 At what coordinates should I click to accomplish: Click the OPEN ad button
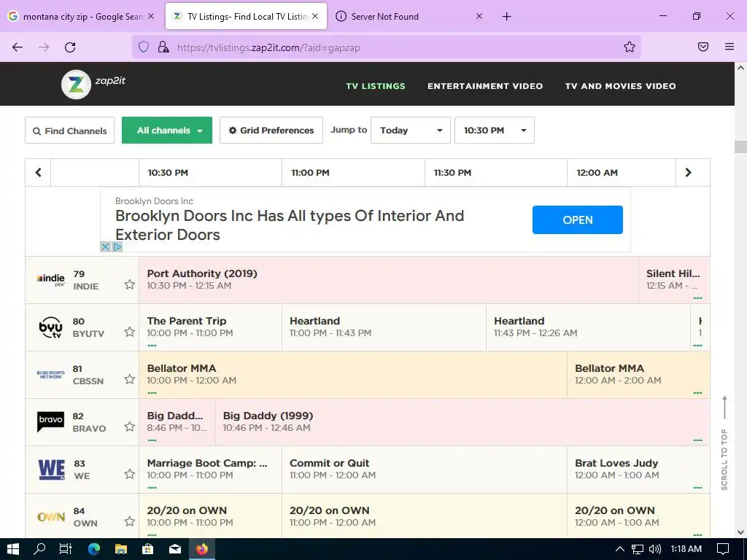pos(578,220)
